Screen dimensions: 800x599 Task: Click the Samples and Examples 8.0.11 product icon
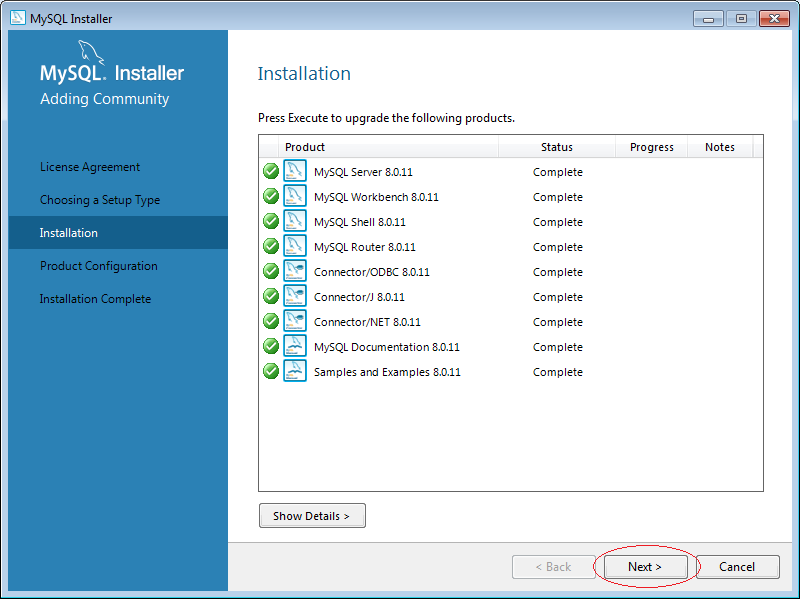(x=295, y=371)
